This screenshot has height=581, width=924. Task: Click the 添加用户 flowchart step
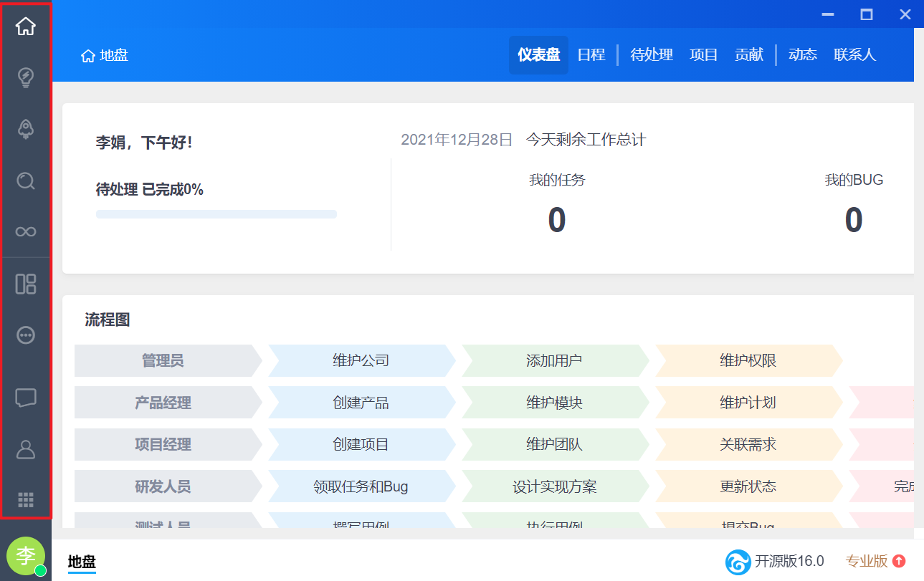click(554, 360)
